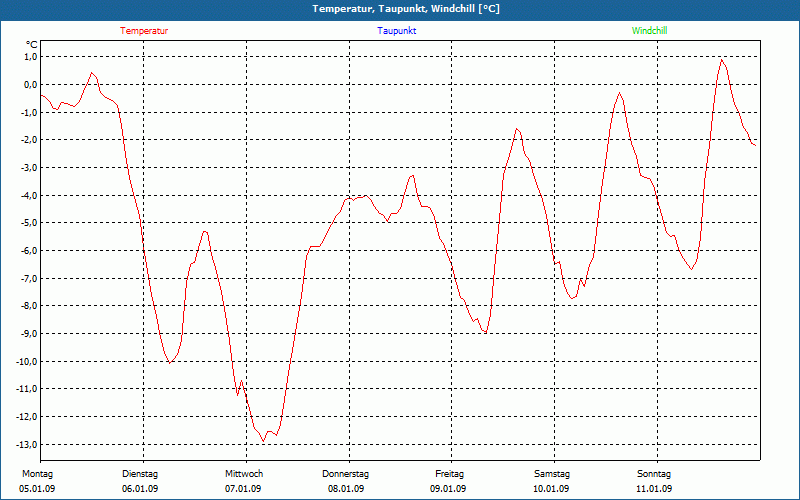Select the -4,0 y-axis label
800x500 pixels.
29,195
